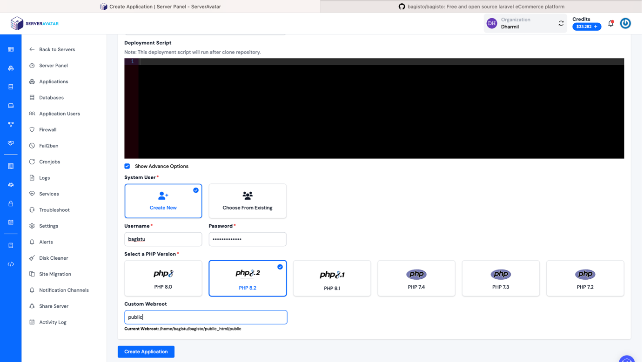Click the Logs document icon

pyautogui.click(x=32, y=178)
